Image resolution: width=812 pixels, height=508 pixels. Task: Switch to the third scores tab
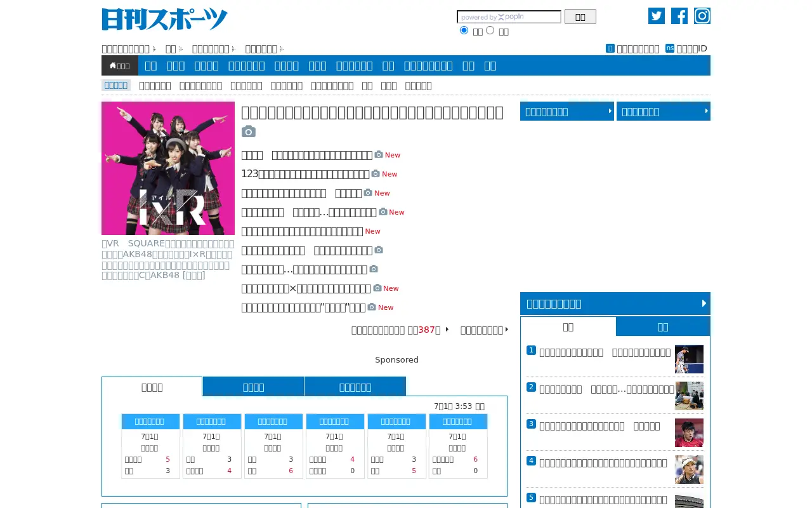click(355, 387)
